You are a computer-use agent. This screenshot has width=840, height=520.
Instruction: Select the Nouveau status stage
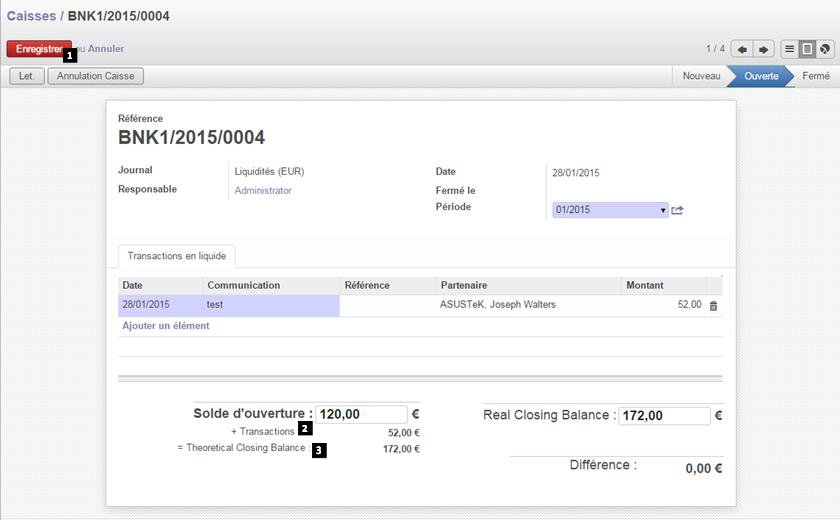(x=701, y=76)
